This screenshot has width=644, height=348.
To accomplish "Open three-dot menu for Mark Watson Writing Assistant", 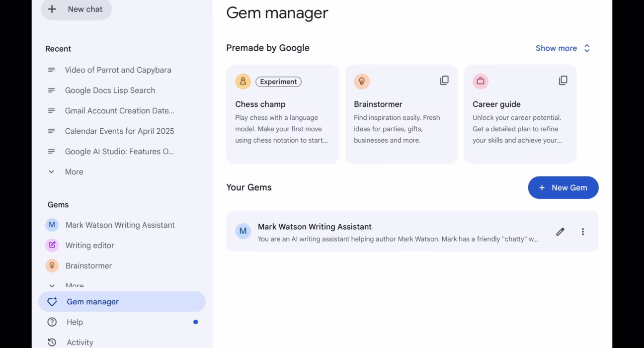I will coord(583,232).
